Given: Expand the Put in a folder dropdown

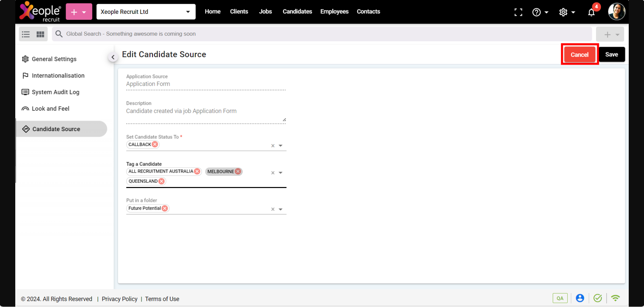Looking at the screenshot, I should pos(281,209).
